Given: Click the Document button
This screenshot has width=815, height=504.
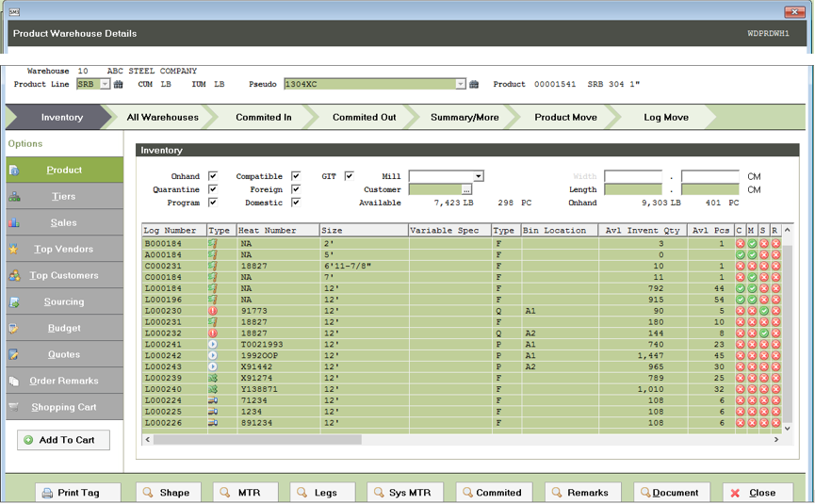Looking at the screenshot, I should (670, 493).
